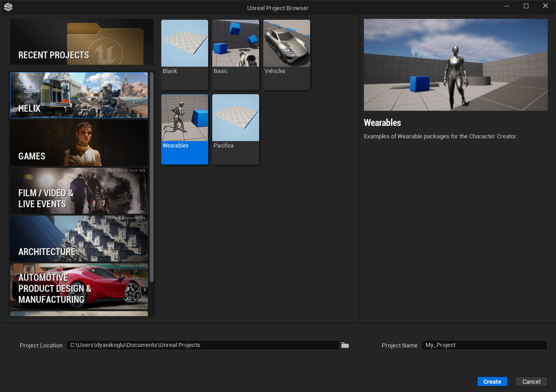Maximize the Unreal Project Browser window
Image resolution: width=556 pixels, height=392 pixels.
coord(526,6)
